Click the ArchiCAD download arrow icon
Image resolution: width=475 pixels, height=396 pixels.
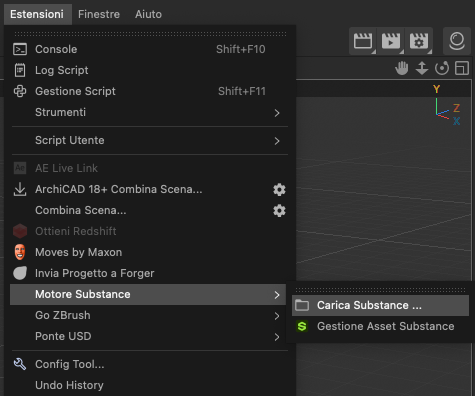pyautogui.click(x=20, y=189)
